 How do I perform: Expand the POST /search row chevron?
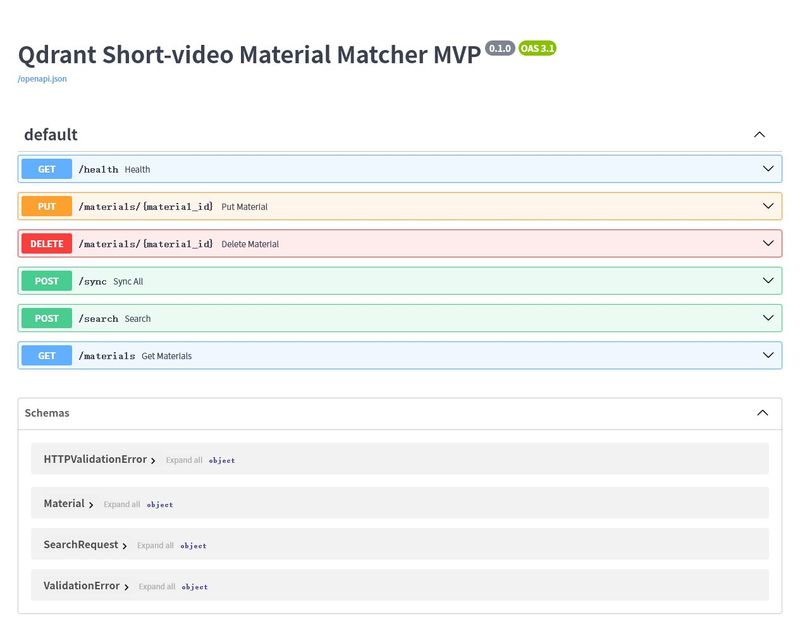coord(768,317)
